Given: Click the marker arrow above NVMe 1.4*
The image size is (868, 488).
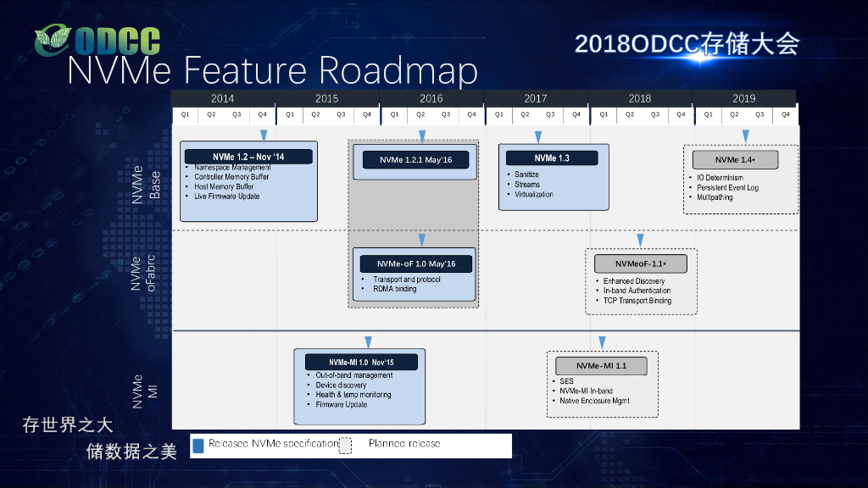Looking at the screenshot, I should click(746, 134).
